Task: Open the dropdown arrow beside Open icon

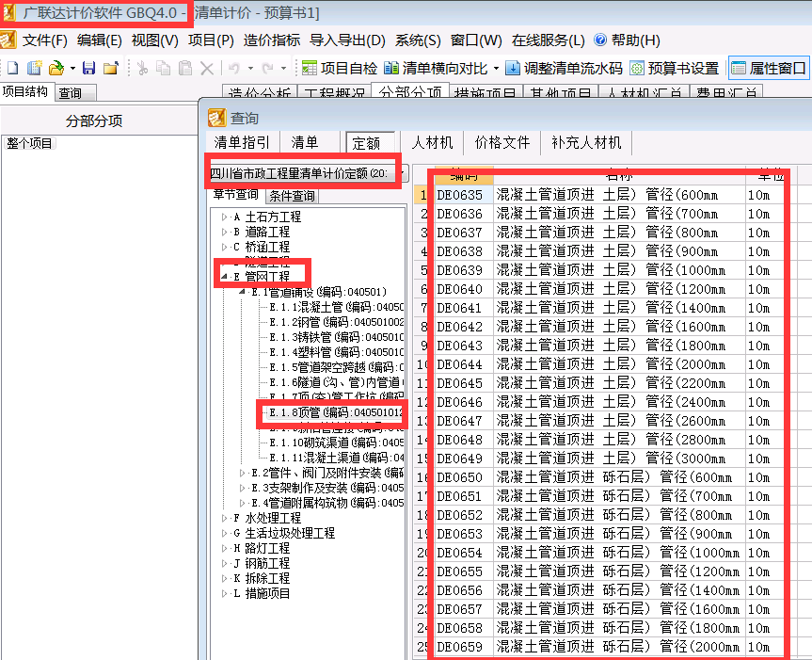Action: click(72, 69)
